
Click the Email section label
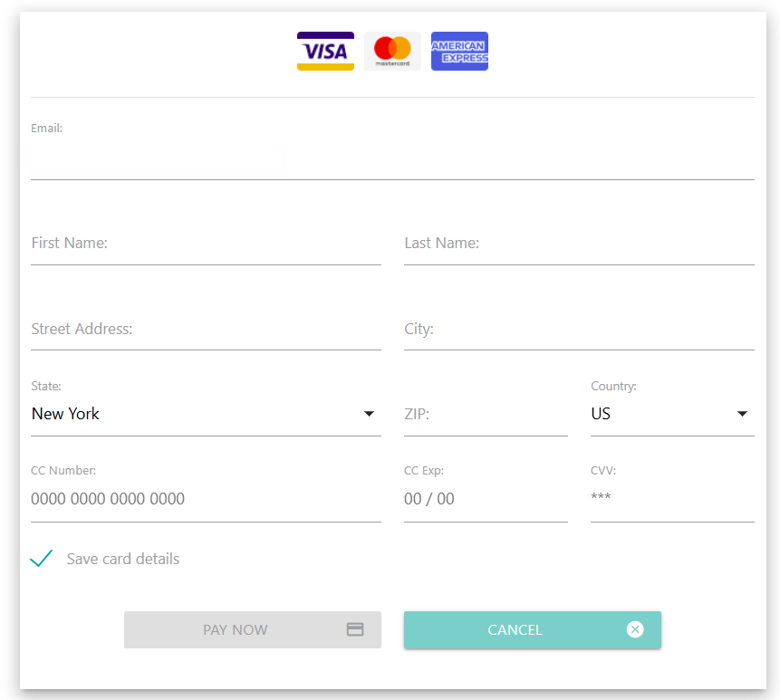46,128
